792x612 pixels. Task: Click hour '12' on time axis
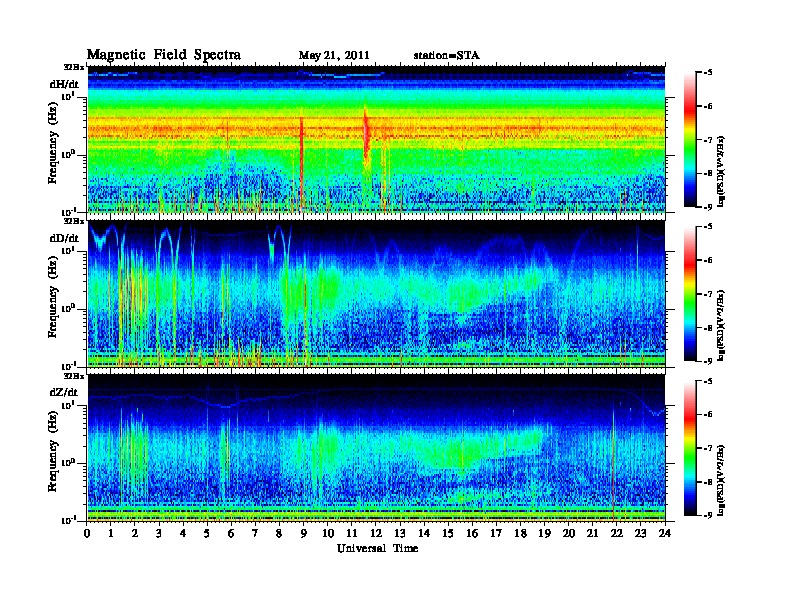coord(376,533)
